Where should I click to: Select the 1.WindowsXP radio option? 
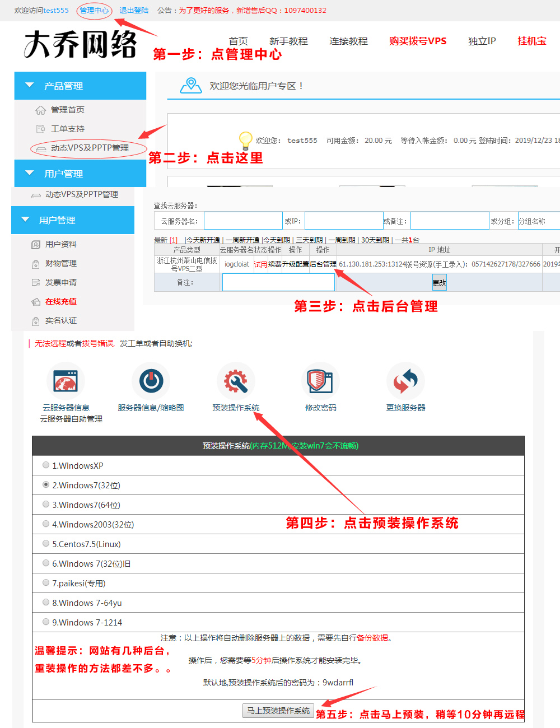[46, 465]
